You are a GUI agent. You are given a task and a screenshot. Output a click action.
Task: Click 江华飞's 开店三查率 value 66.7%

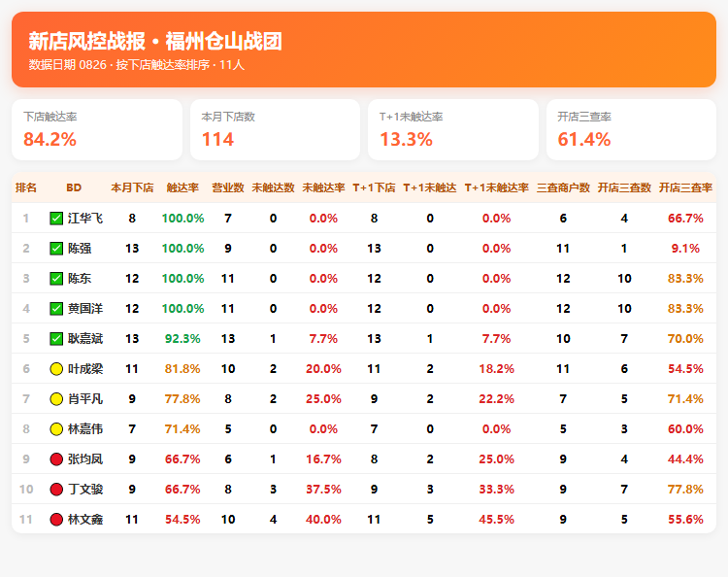(685, 218)
